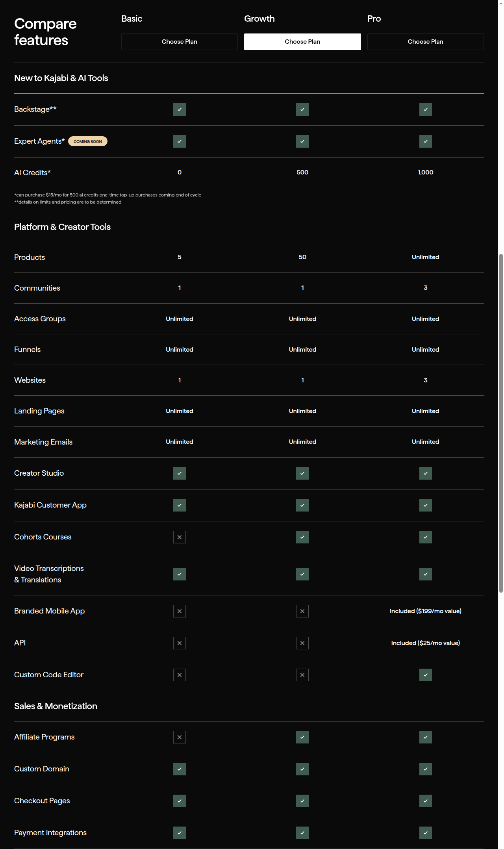Viewport: 504px width, 849px height.
Task: Click the Custom Code Editor checkmark under Pro
Action: 426,675
